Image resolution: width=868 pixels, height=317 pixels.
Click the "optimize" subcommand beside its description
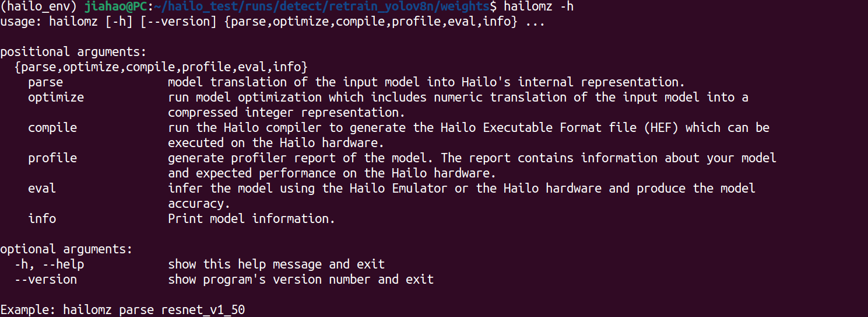click(56, 97)
